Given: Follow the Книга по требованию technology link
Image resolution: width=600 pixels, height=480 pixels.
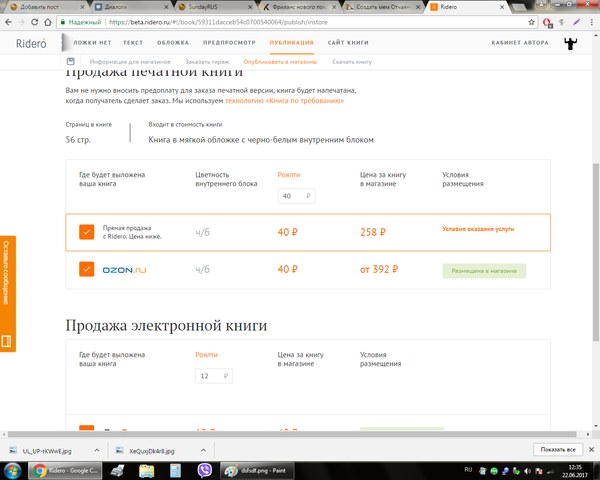Looking at the screenshot, I should click(x=284, y=101).
